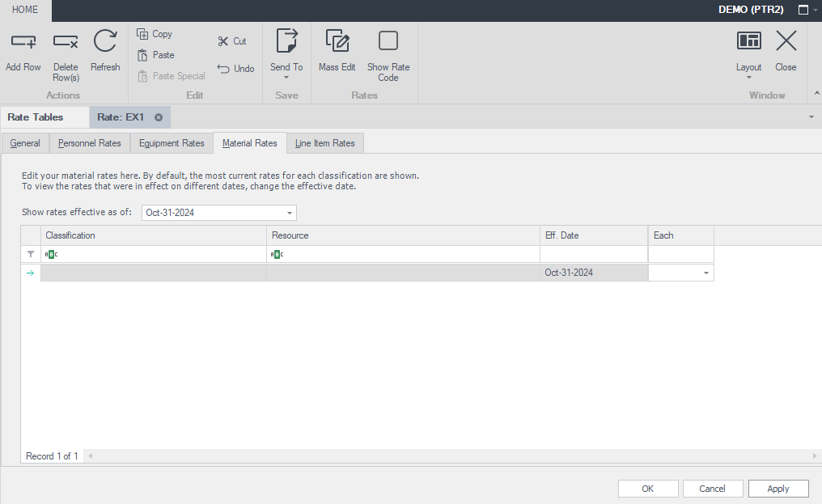Viewport: 822px width, 504px height.
Task: Open the effective date dropdown
Action: [290, 213]
